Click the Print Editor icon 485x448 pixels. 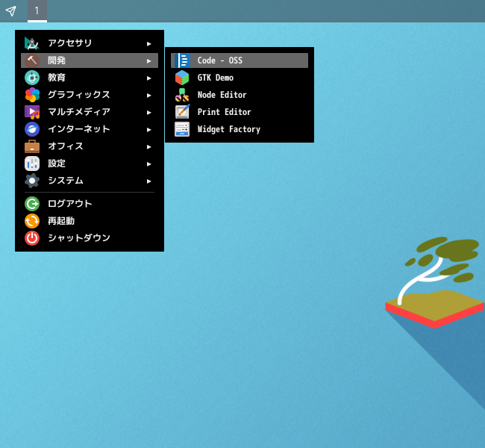182,112
